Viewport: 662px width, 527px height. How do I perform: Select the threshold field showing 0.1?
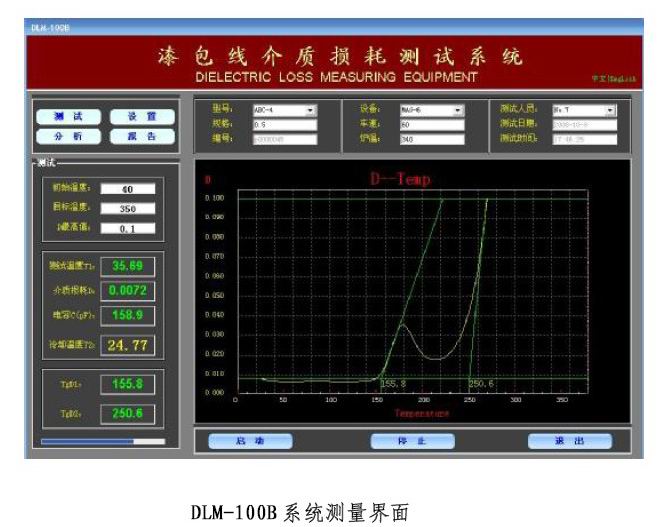pyautogui.click(x=127, y=228)
